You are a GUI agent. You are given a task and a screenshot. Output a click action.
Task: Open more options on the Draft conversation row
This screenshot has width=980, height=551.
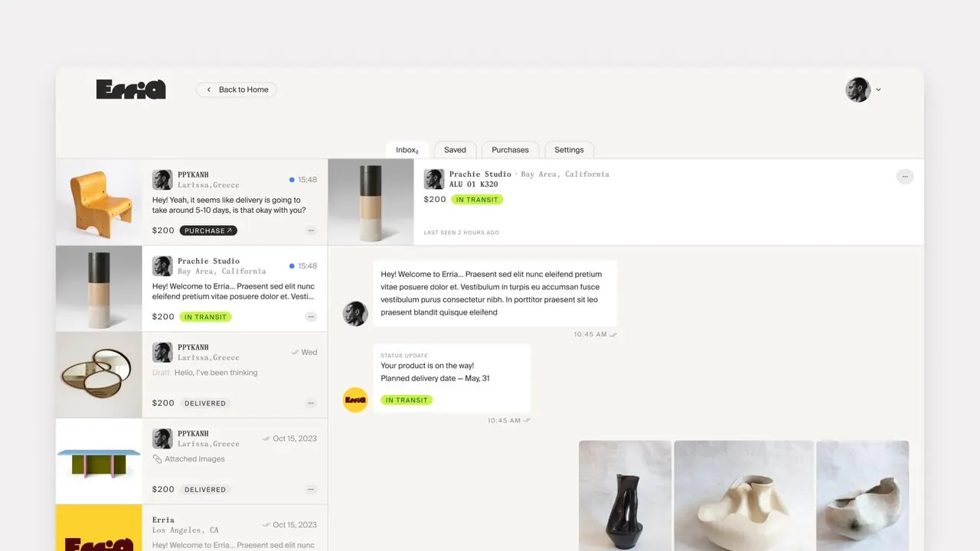(x=311, y=403)
